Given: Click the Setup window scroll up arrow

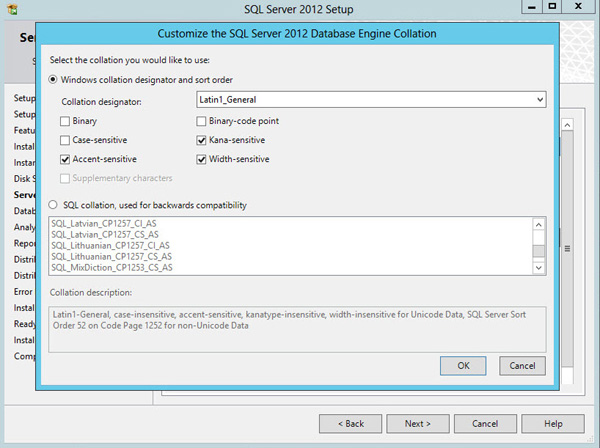Looking at the screenshot, I should point(567,125).
